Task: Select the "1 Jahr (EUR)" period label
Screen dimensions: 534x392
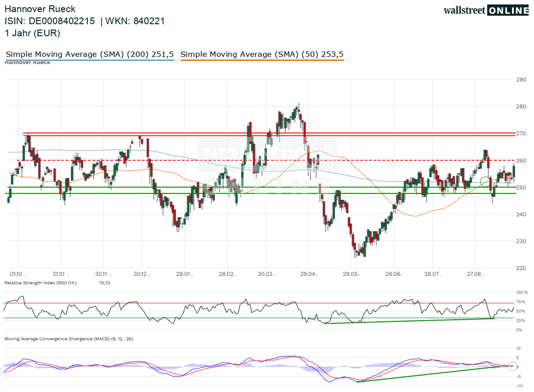Action: (32, 33)
